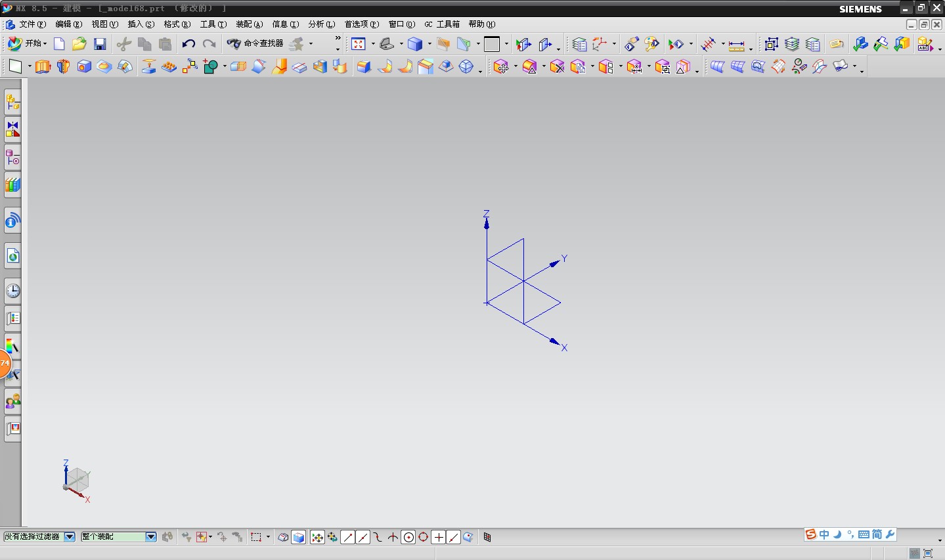Open the 首选项(P) menu
This screenshot has height=560, width=945.
click(x=362, y=24)
